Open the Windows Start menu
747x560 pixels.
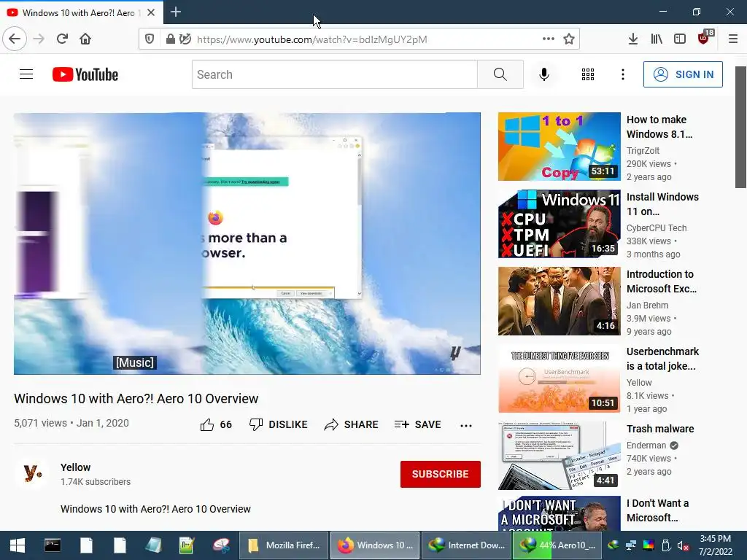[18, 545]
